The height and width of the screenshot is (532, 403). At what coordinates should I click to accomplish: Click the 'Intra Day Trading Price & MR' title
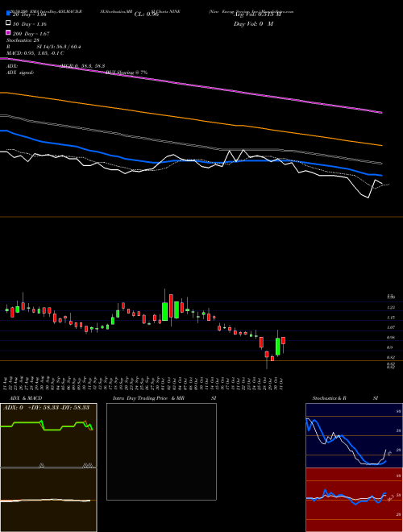click(148, 398)
